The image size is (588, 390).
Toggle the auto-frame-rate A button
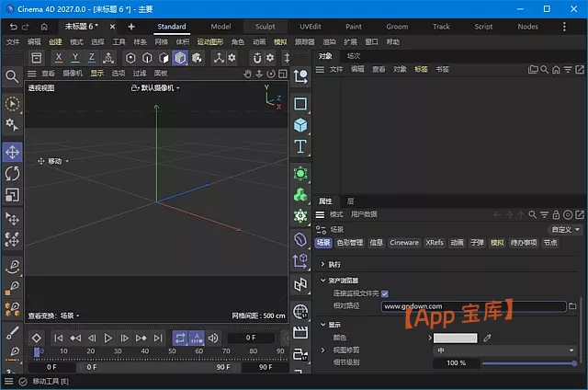[197, 338]
